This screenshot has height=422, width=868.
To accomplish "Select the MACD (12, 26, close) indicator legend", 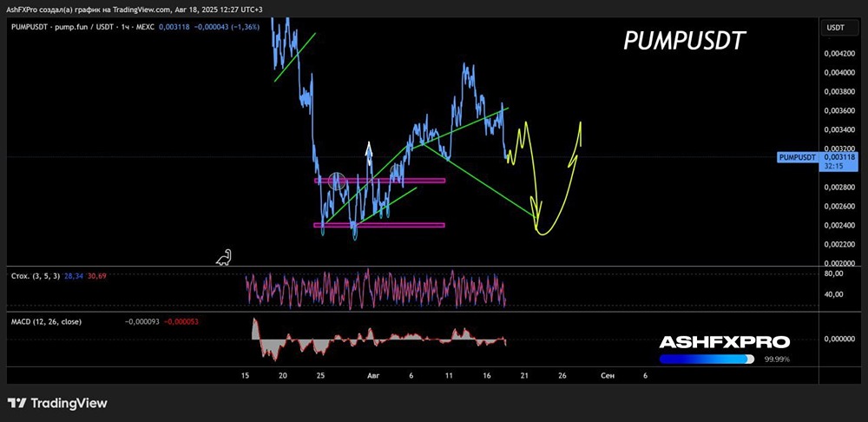I will coord(47,321).
